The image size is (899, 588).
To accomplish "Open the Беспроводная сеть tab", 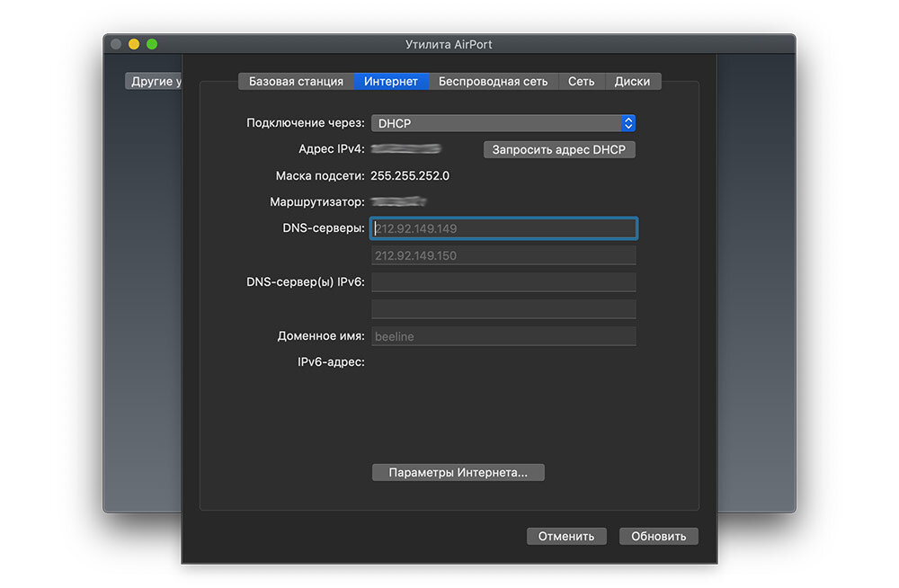I will pos(494,81).
